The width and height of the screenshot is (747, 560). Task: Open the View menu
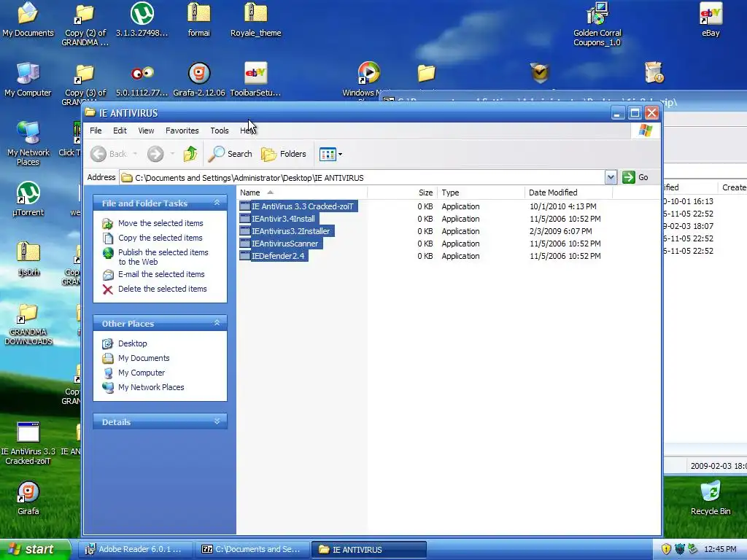pyautogui.click(x=146, y=131)
